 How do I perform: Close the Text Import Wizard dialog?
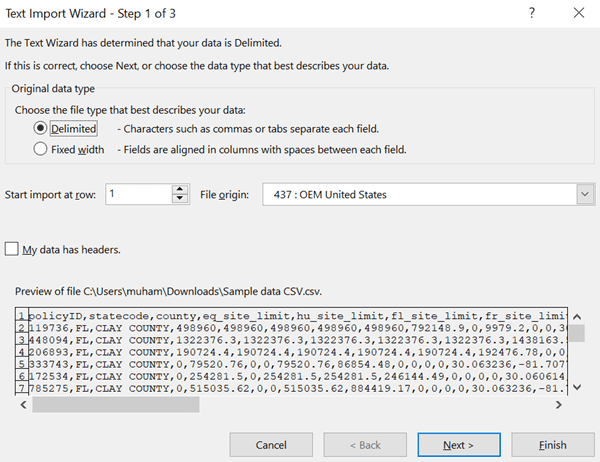578,13
